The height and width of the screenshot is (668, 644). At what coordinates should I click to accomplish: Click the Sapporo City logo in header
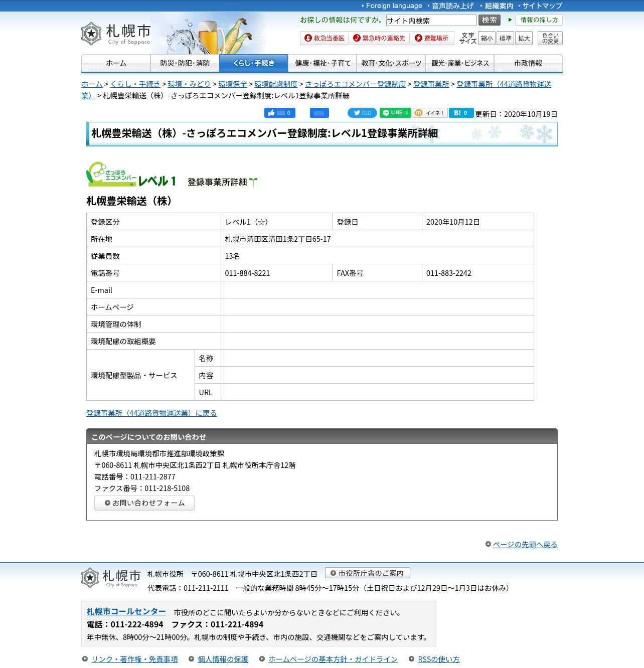tap(116, 34)
